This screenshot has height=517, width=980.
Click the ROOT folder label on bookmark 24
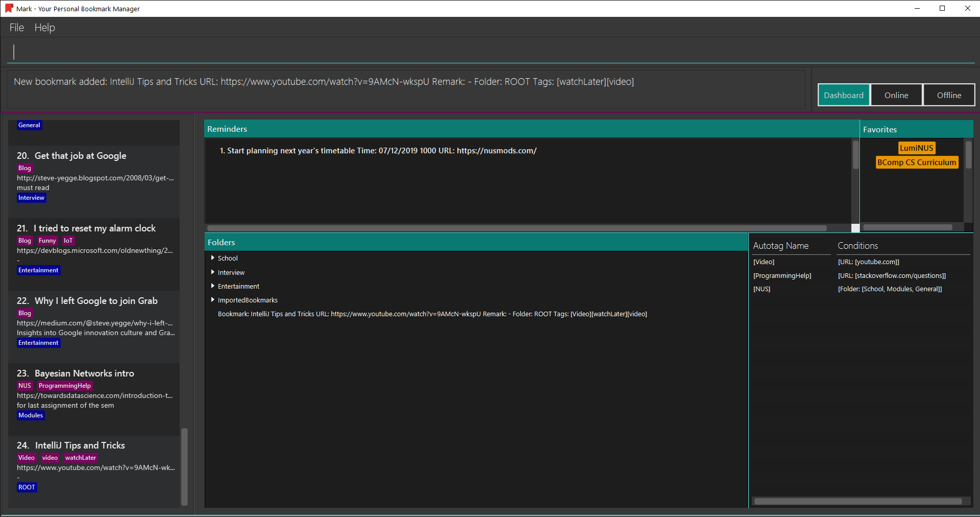27,487
